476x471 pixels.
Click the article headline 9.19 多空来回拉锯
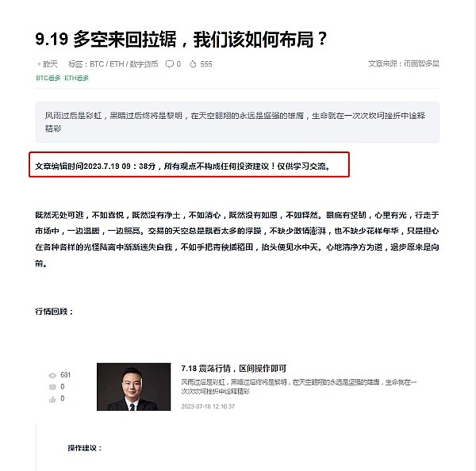pyautogui.click(x=181, y=40)
